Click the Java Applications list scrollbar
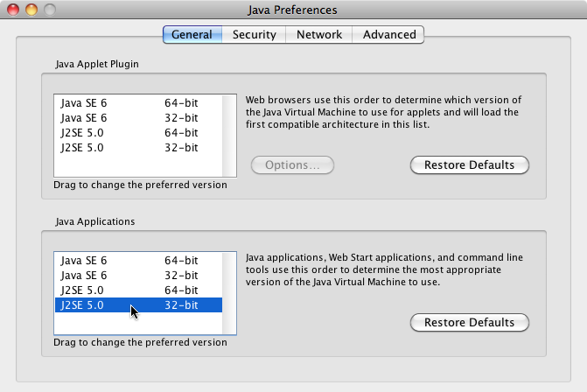587x392 pixels. coord(229,293)
